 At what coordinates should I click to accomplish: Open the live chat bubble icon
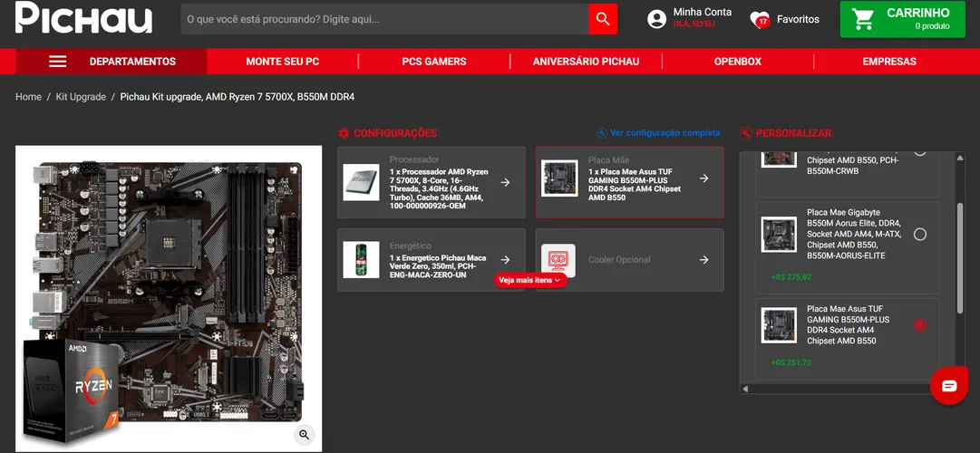949,386
